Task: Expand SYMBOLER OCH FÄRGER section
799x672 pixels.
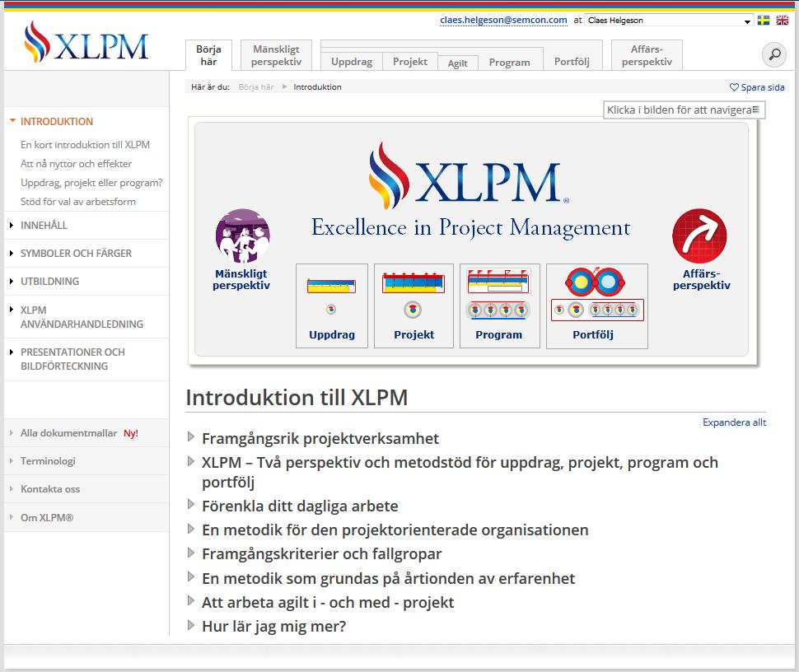Action: click(x=12, y=253)
